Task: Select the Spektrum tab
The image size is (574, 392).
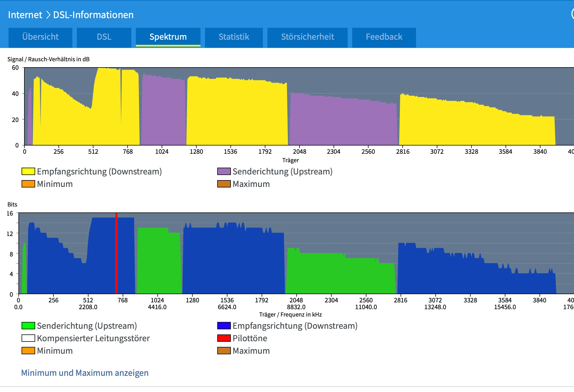Action: click(168, 37)
